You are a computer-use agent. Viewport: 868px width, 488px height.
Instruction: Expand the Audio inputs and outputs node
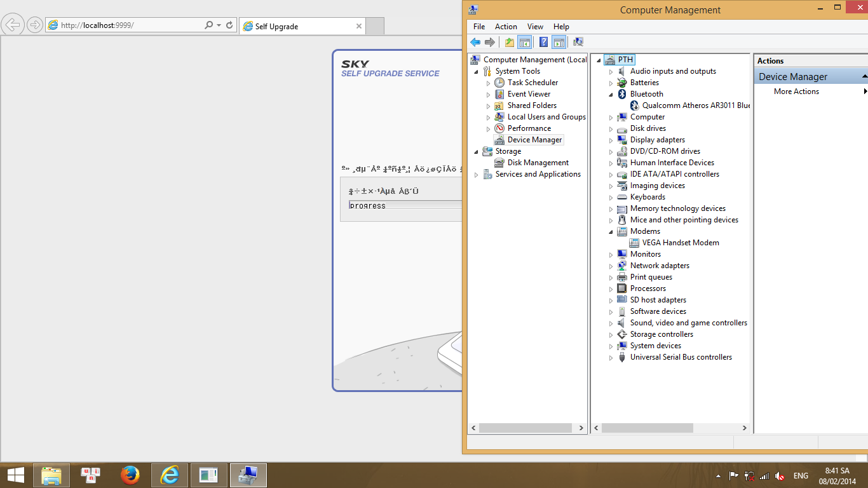611,72
